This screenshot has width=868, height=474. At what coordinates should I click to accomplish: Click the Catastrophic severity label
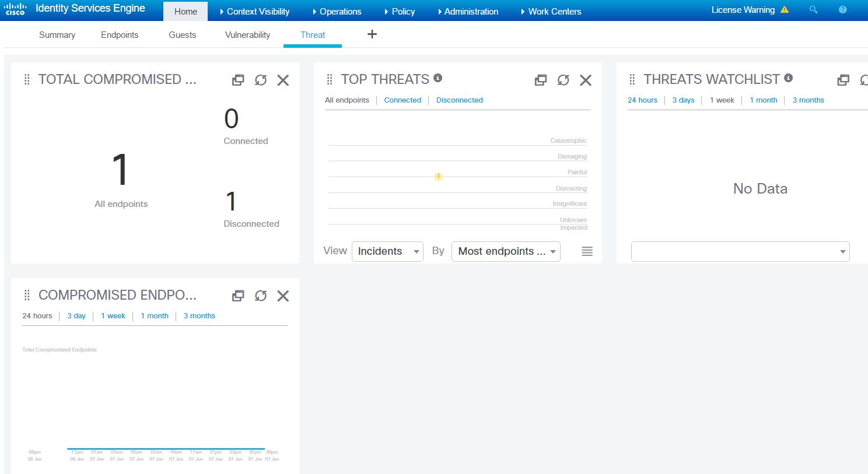pos(568,141)
